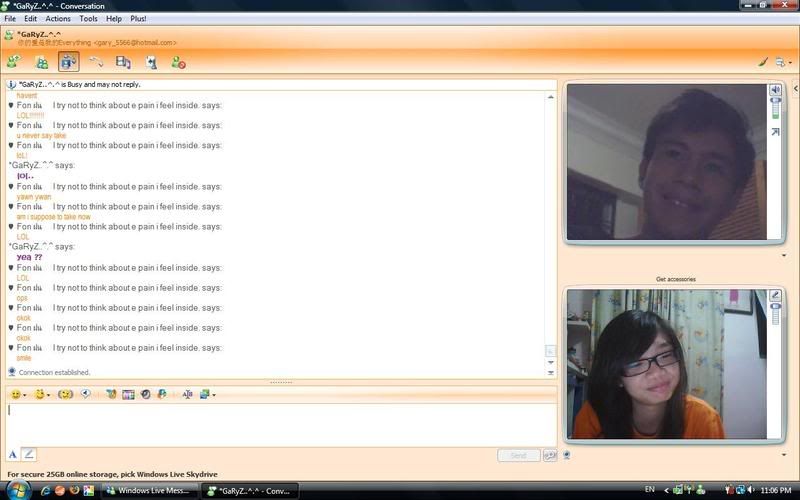This screenshot has height=500, width=800.
Task: Open the Actions menu
Action: click(58, 18)
